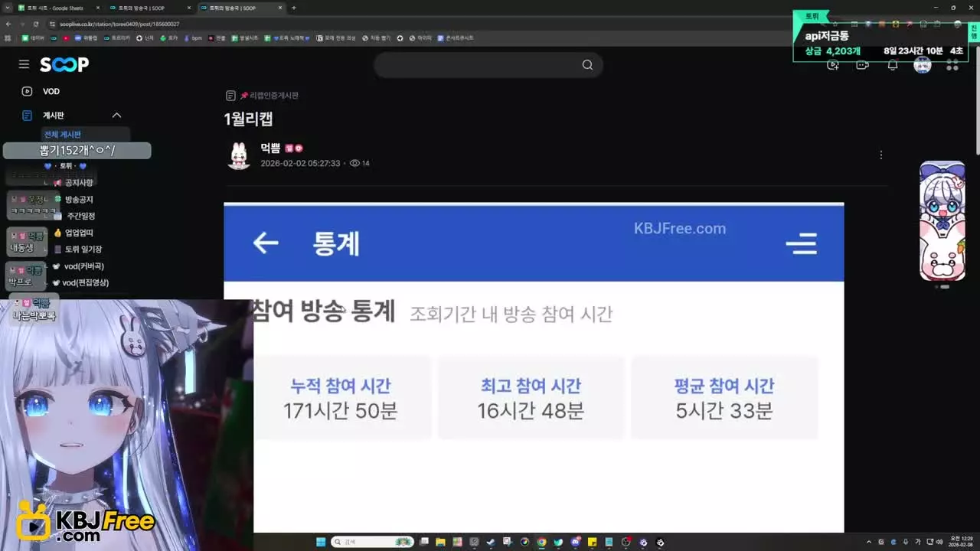Viewport: 980px width, 551px height.
Task: Click author name 먹뿜
Action: pyautogui.click(x=270, y=148)
